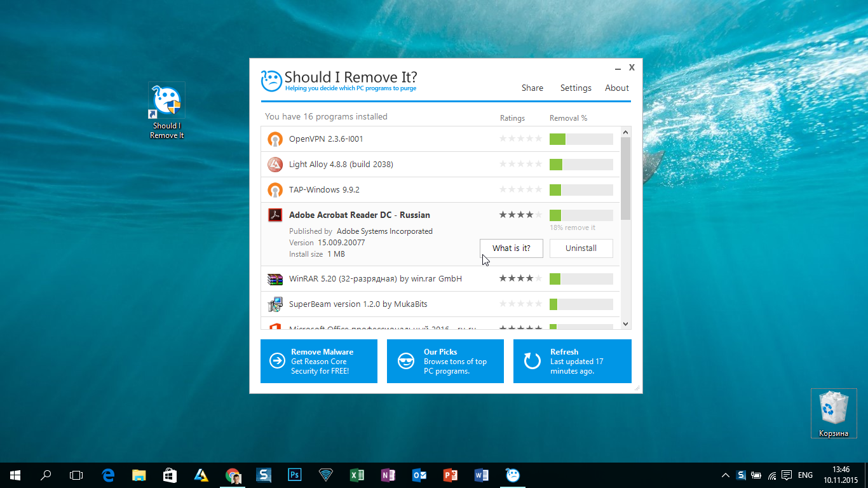Click the Should I Remove It logo face

point(271,81)
